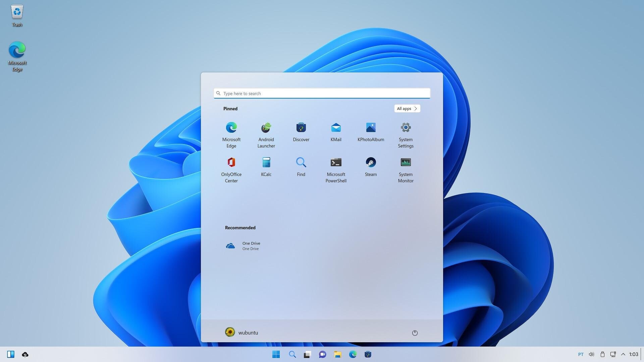Viewport: 644px width, 362px height.
Task: Click the search input field
Action: 322,93
